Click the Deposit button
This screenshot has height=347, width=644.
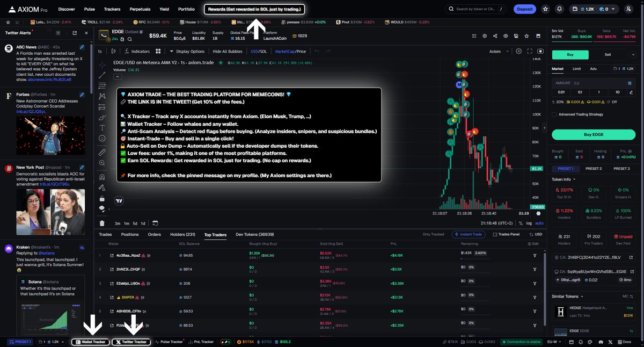(x=525, y=9)
